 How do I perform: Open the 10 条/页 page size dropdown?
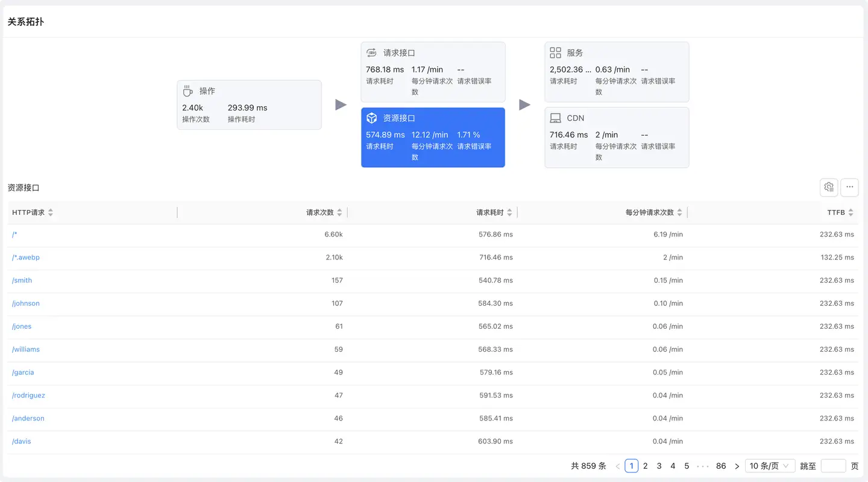(769, 466)
